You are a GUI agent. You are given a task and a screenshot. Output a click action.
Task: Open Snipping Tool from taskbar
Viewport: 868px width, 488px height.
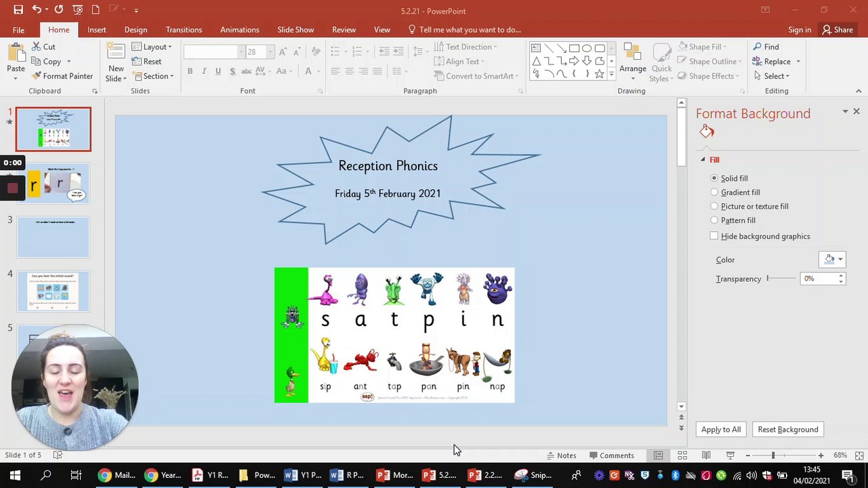point(533,475)
